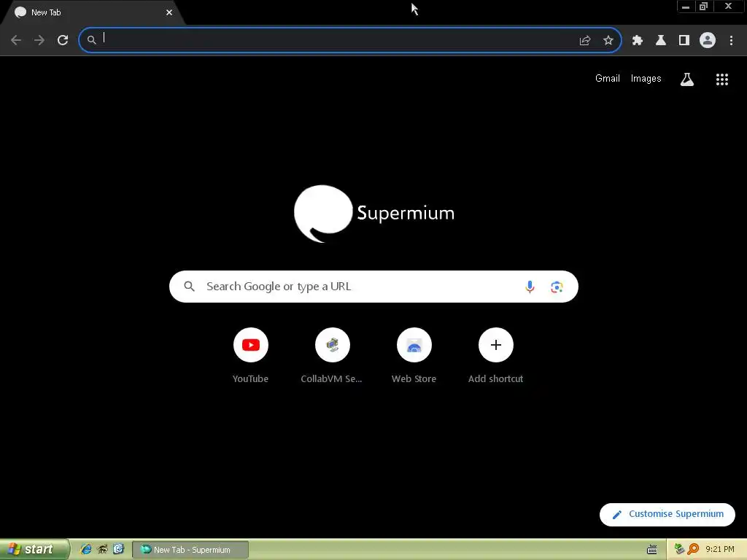
Task: Open the profile avatar menu
Action: tap(708, 40)
